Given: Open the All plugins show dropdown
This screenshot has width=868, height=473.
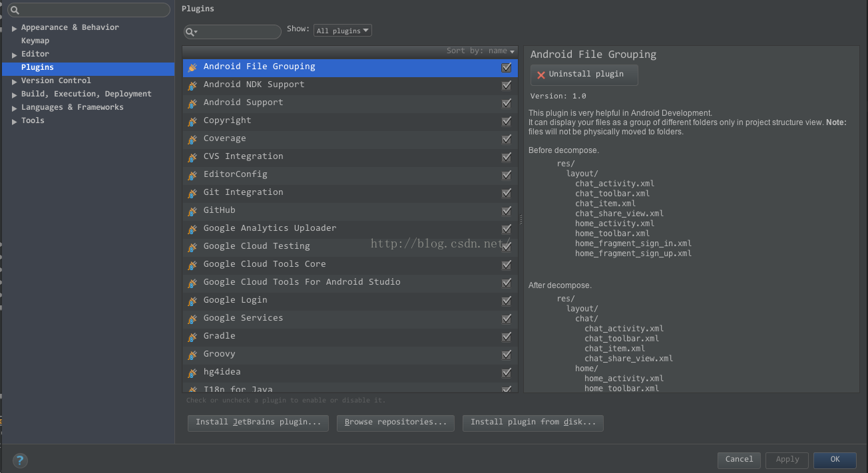Looking at the screenshot, I should 343,31.
